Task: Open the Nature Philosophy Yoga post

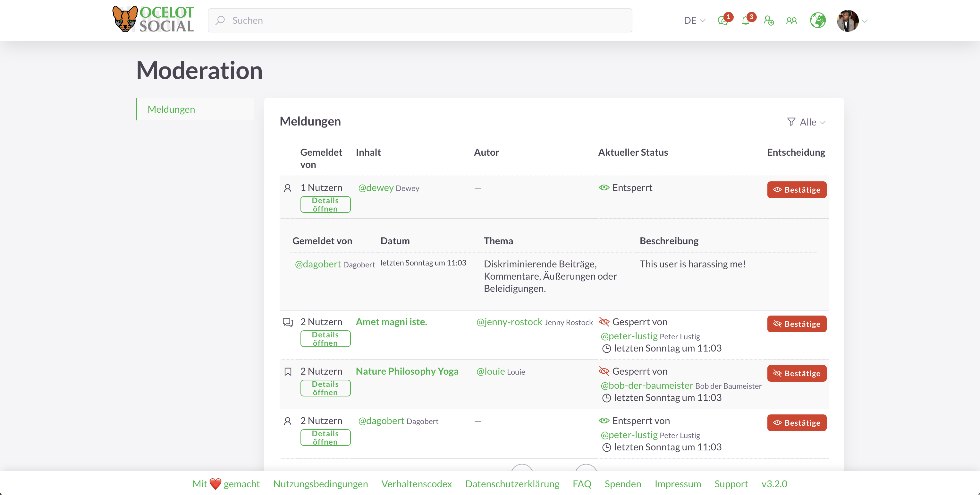Action: click(407, 371)
